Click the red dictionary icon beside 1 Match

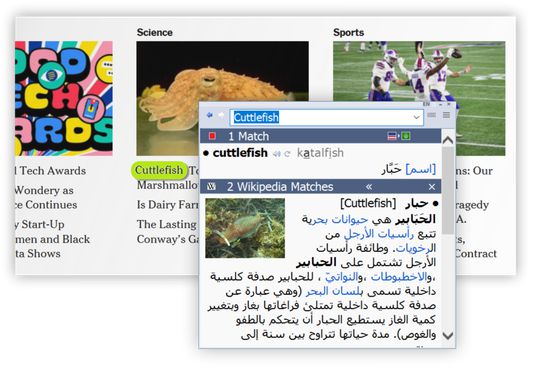point(212,136)
